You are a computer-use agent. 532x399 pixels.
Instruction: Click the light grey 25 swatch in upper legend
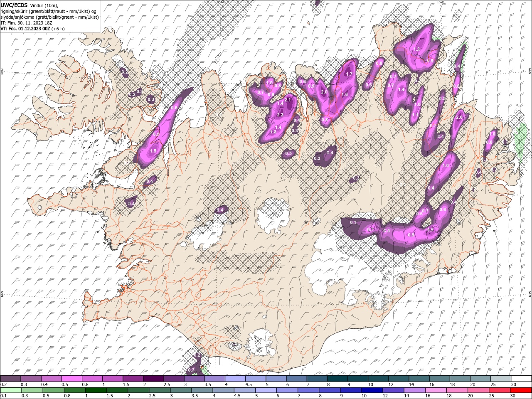(x=500, y=379)
